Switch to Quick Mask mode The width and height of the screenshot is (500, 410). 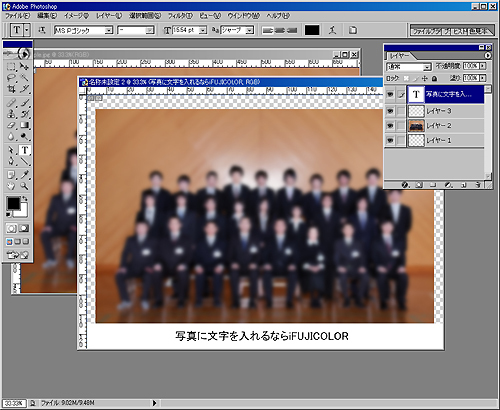point(24,228)
